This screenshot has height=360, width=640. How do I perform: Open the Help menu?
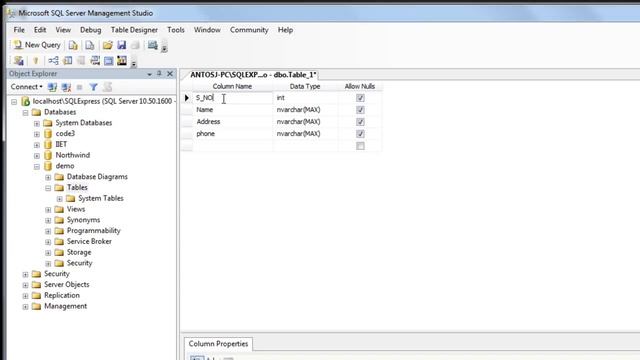tap(285, 30)
